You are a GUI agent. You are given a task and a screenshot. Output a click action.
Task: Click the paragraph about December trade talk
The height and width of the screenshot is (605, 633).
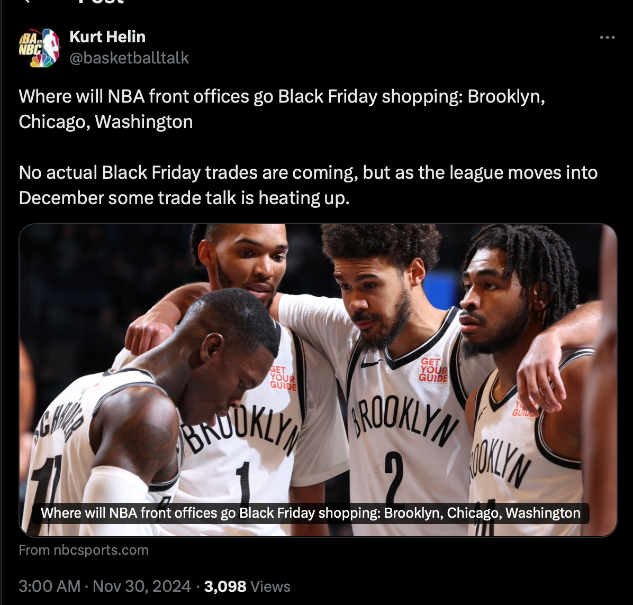click(x=308, y=185)
